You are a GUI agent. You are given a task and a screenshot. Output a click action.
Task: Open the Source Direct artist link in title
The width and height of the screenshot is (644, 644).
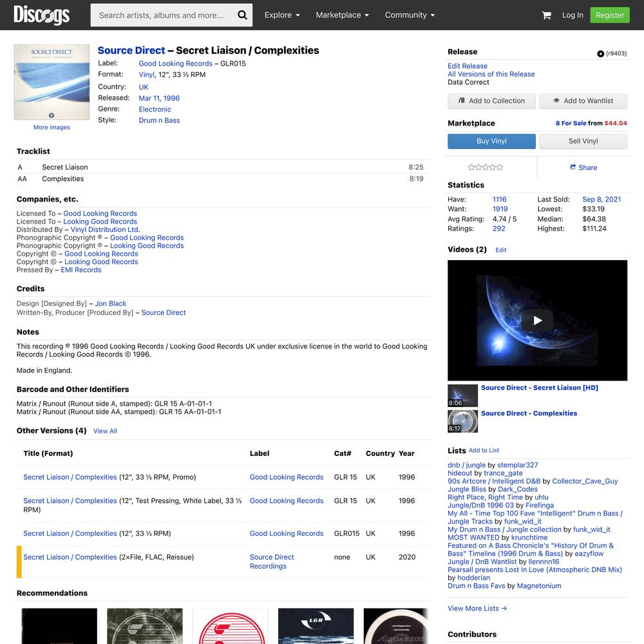pyautogui.click(x=131, y=50)
